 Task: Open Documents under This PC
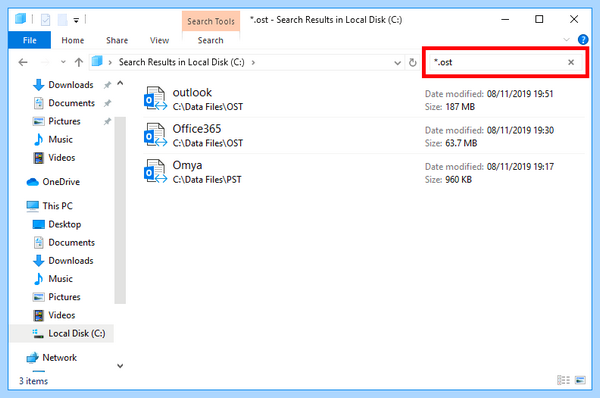click(64, 243)
